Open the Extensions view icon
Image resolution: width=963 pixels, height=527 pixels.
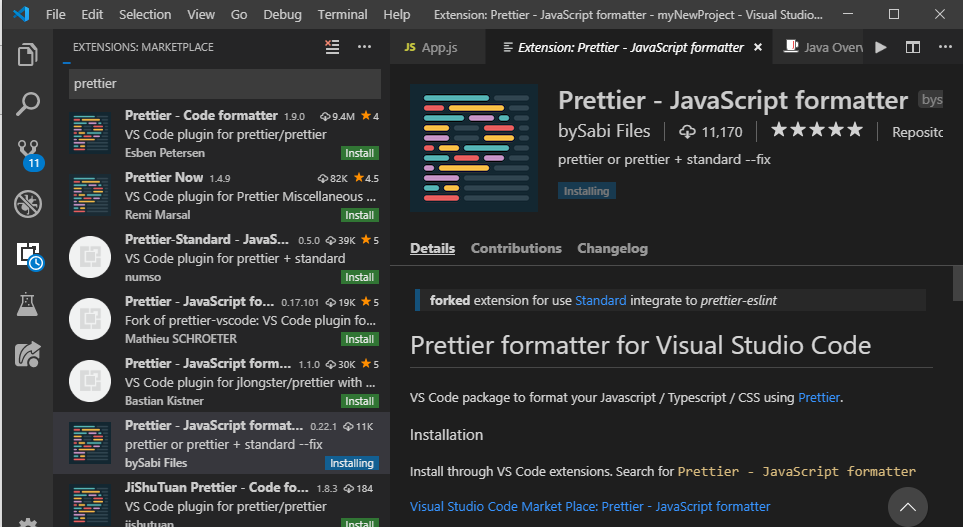tap(28, 255)
